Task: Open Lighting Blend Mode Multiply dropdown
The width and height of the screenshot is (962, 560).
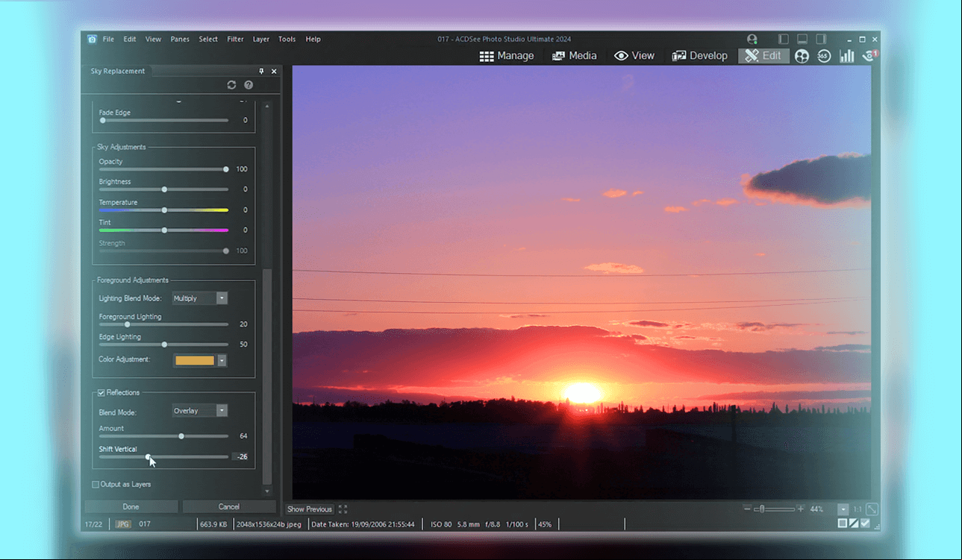Action: [199, 298]
